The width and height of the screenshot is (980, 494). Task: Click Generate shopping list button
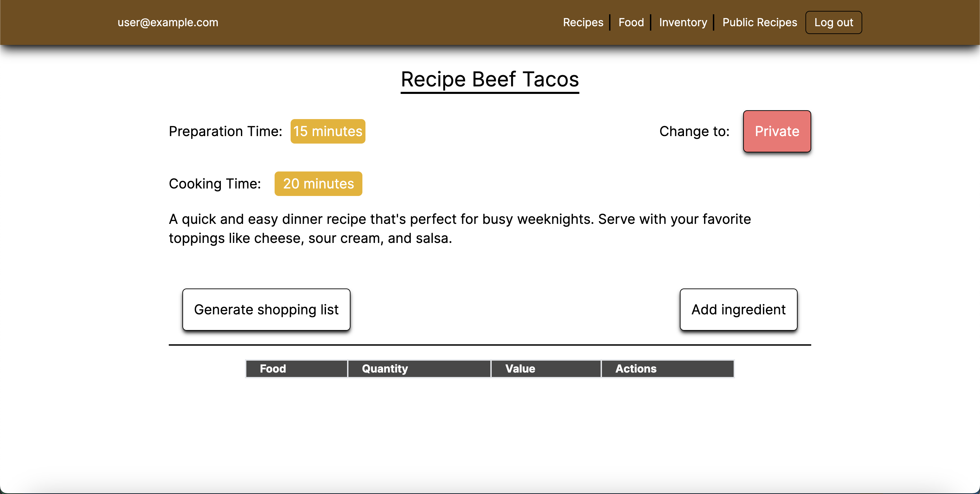[x=266, y=309]
